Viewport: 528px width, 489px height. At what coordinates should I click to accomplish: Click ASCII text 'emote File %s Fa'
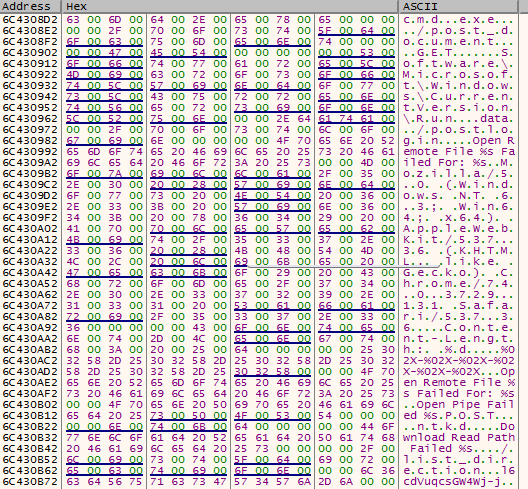coord(459,152)
